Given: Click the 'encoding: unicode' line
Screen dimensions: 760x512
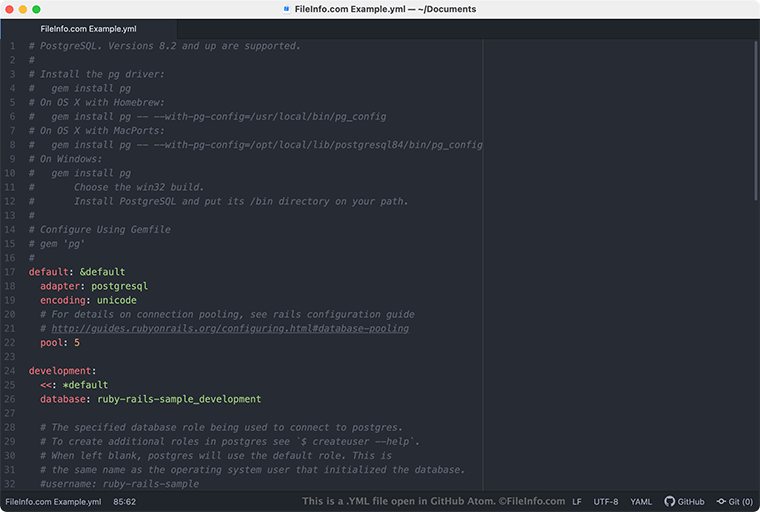Looking at the screenshot, I should [x=88, y=300].
